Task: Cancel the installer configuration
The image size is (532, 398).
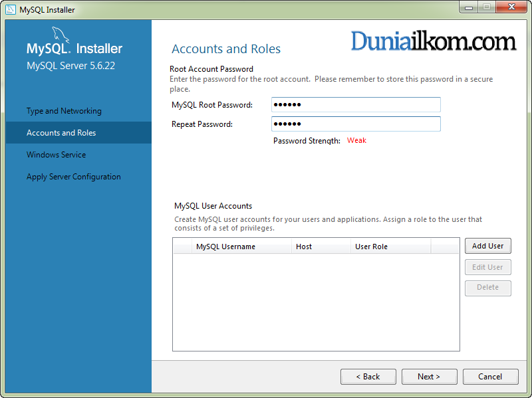Action: pos(490,377)
